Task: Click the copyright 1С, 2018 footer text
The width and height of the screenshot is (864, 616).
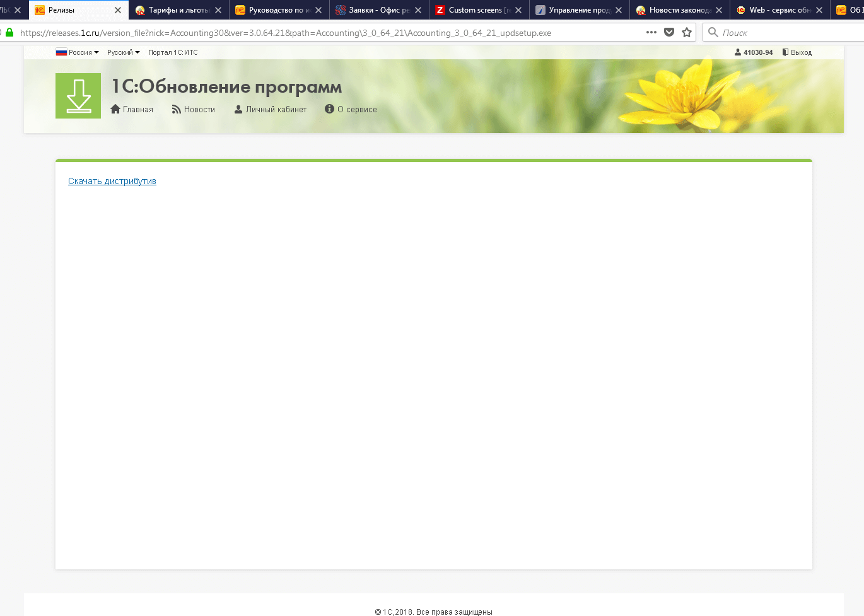Action: (x=434, y=612)
